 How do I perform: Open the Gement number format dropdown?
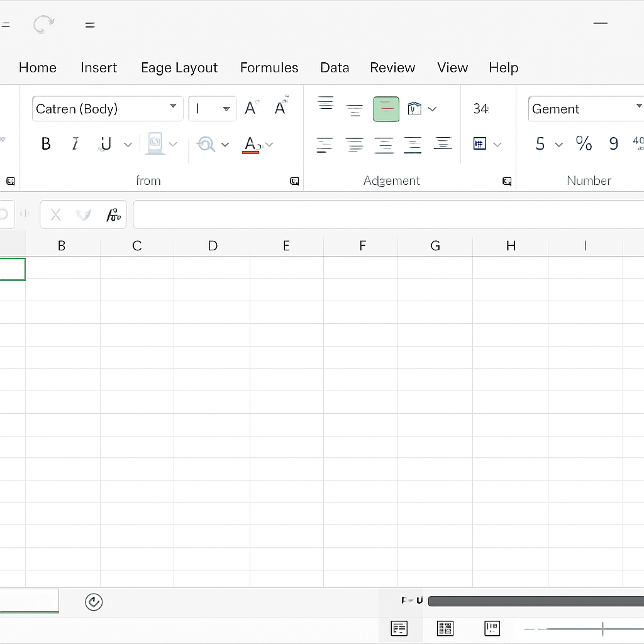638,108
